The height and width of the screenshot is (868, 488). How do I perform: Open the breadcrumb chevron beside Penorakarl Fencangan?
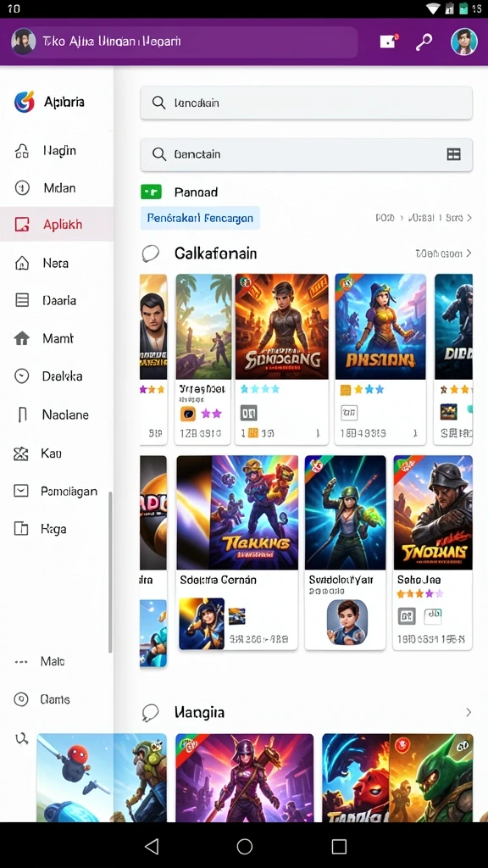[469, 218]
